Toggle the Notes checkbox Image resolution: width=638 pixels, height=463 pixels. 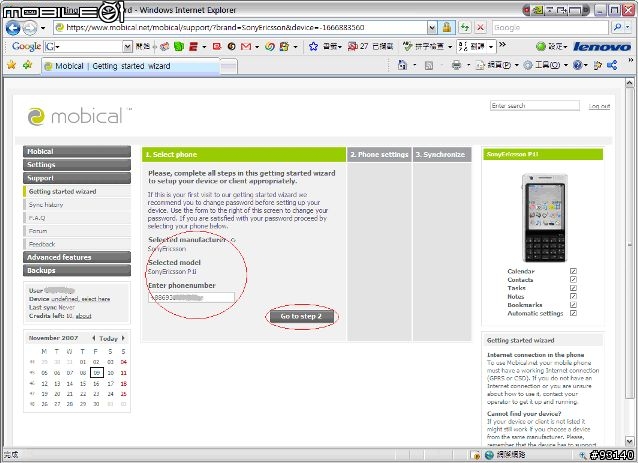tap(573, 296)
